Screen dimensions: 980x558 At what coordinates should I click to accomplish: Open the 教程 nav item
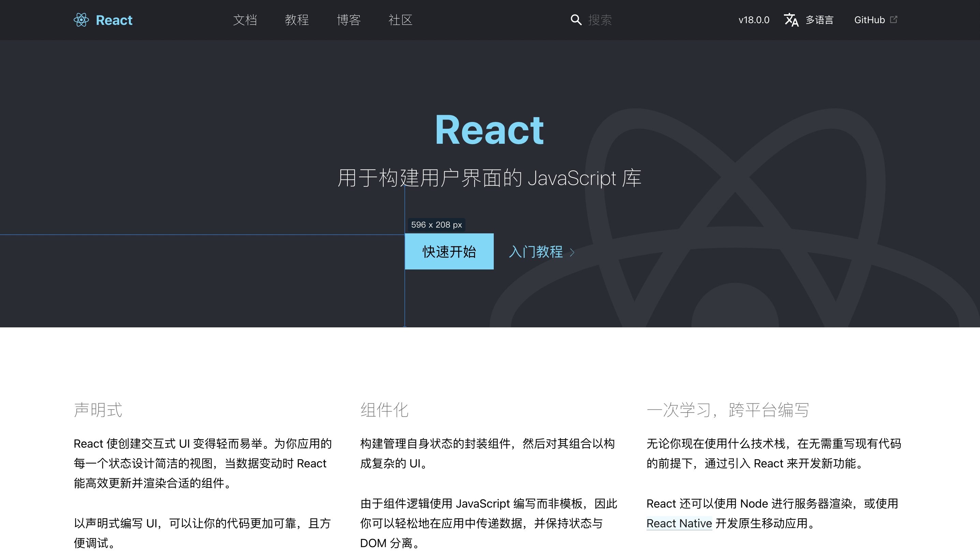(x=297, y=20)
